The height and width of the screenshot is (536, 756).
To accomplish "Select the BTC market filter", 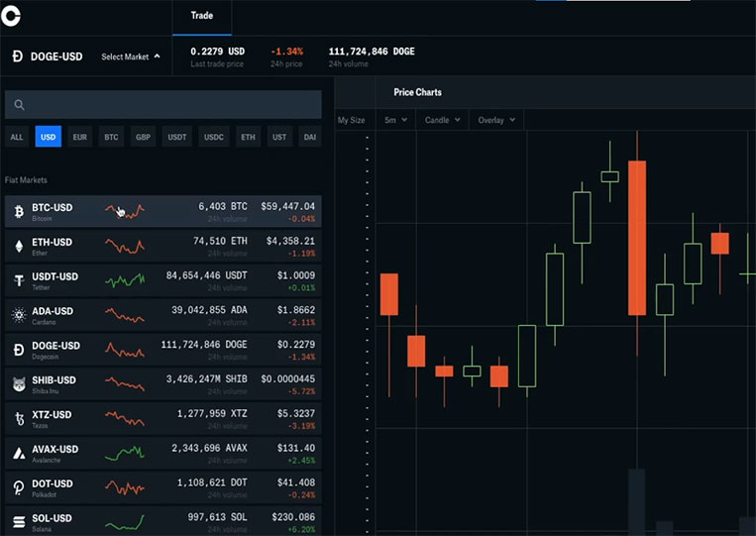I will point(111,137).
